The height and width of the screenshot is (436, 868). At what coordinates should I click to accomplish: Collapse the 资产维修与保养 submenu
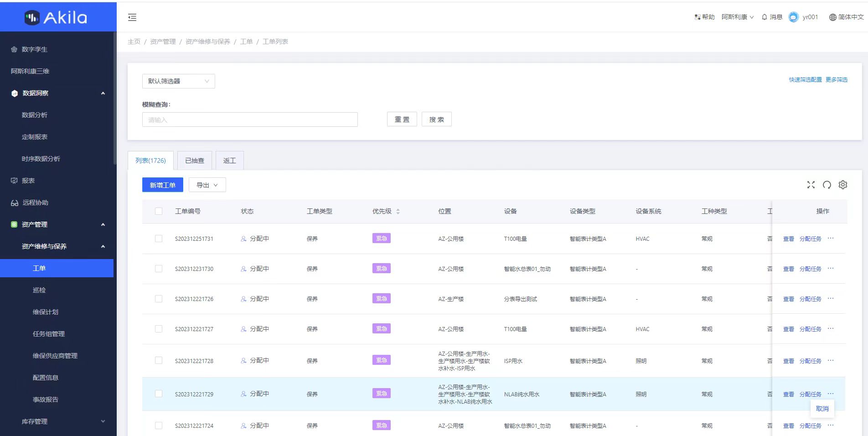click(x=103, y=246)
